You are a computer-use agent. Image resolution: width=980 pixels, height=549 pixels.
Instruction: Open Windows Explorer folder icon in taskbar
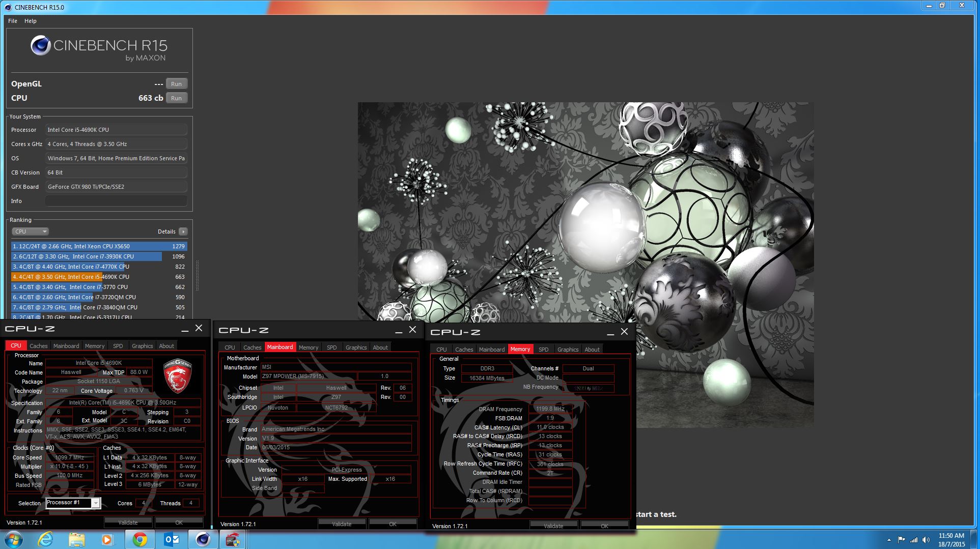(x=77, y=539)
